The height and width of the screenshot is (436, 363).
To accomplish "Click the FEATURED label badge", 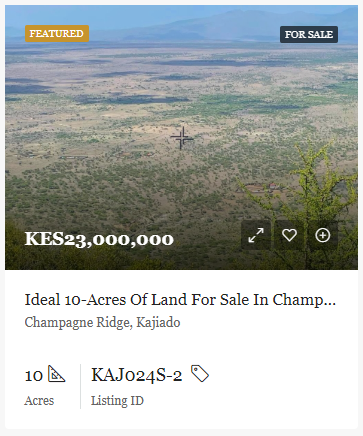I will [x=57, y=34].
